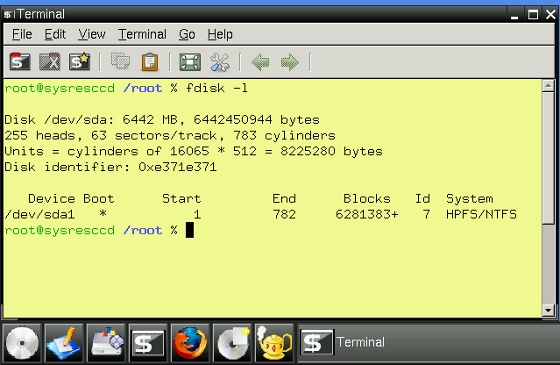Screen dimensions: 560x365
Task: Click the terminal vertical scrollbar thumb
Action: click(x=548, y=158)
